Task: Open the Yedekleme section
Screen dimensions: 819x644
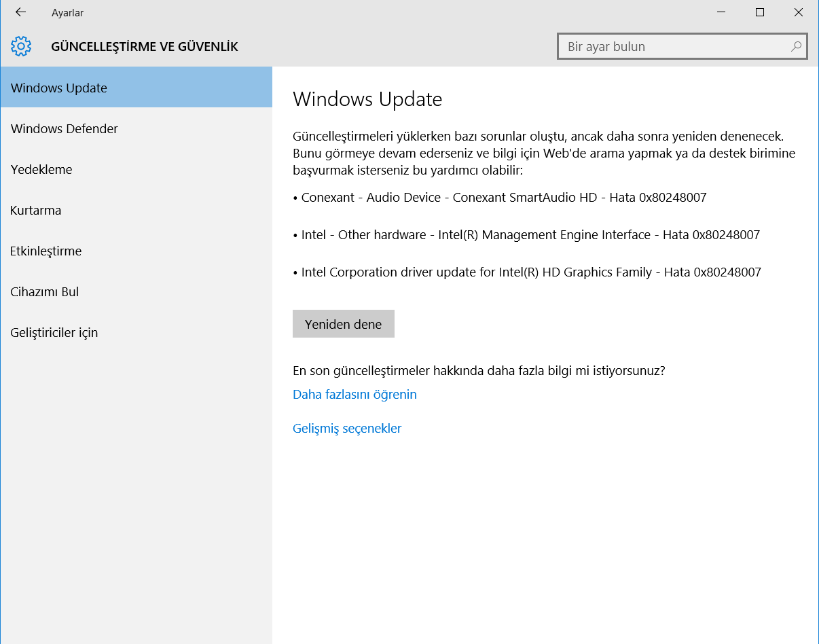Action: pos(136,169)
